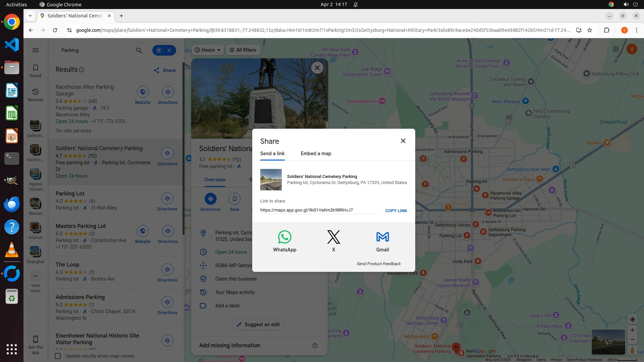The width and height of the screenshot is (644, 362).
Task: Open Saved places in sidebar
Action: (x=36, y=71)
